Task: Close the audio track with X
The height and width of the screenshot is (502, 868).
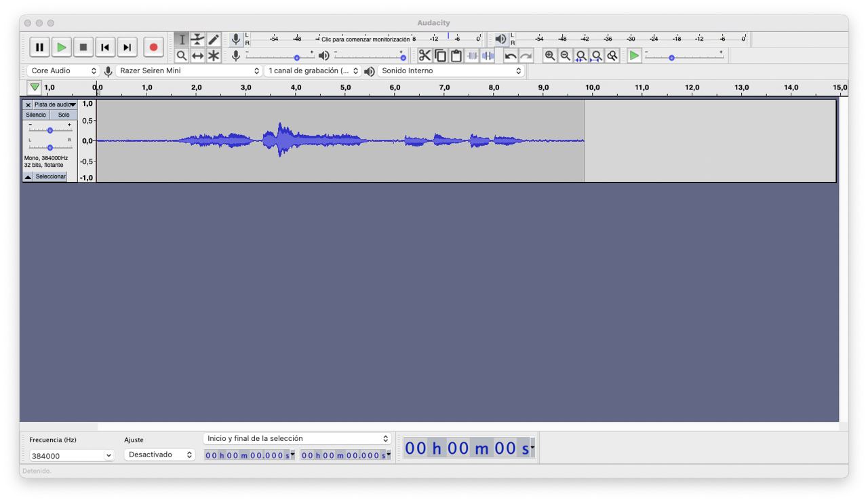Action: click(x=28, y=104)
